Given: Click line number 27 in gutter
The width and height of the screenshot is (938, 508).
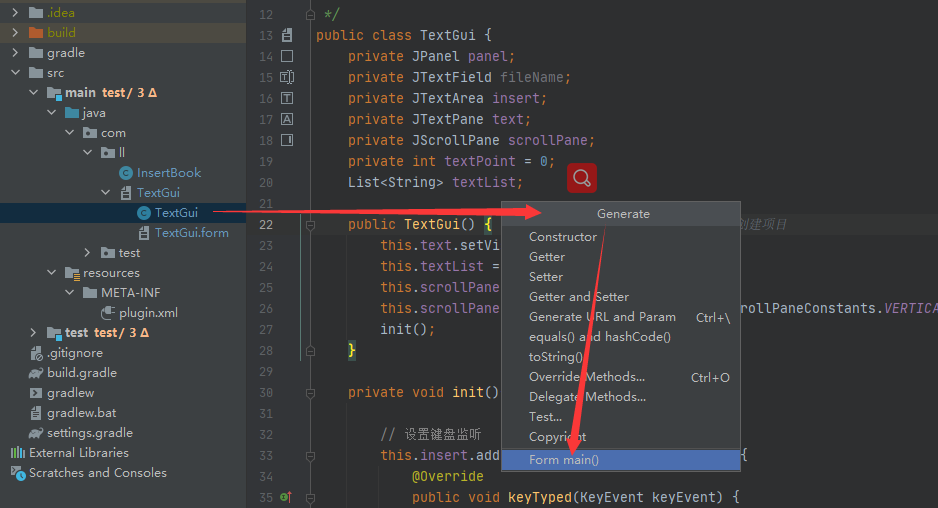Looking at the screenshot, I should pyautogui.click(x=266, y=330).
